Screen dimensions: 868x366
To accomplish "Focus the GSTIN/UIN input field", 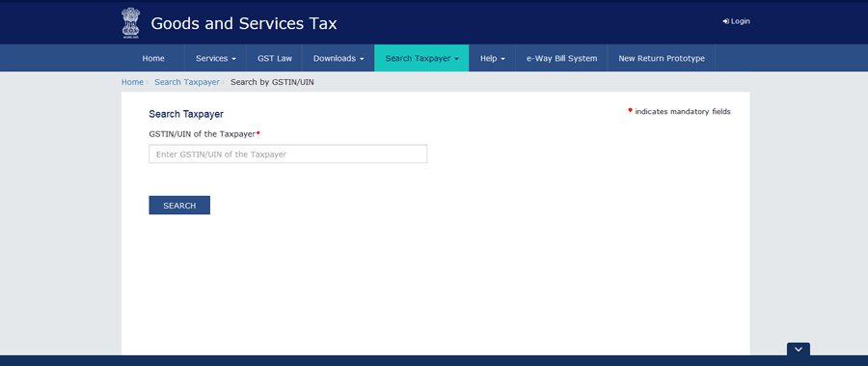I will click(287, 155).
